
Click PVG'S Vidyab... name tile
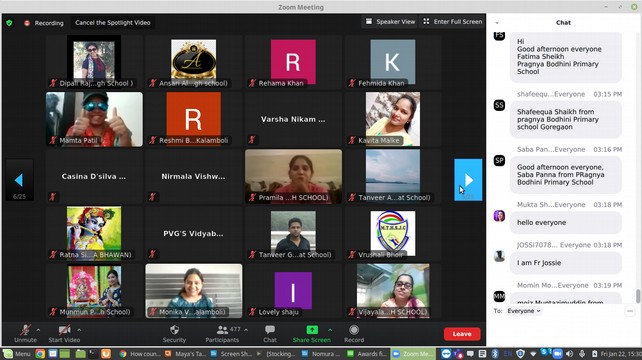pos(194,233)
